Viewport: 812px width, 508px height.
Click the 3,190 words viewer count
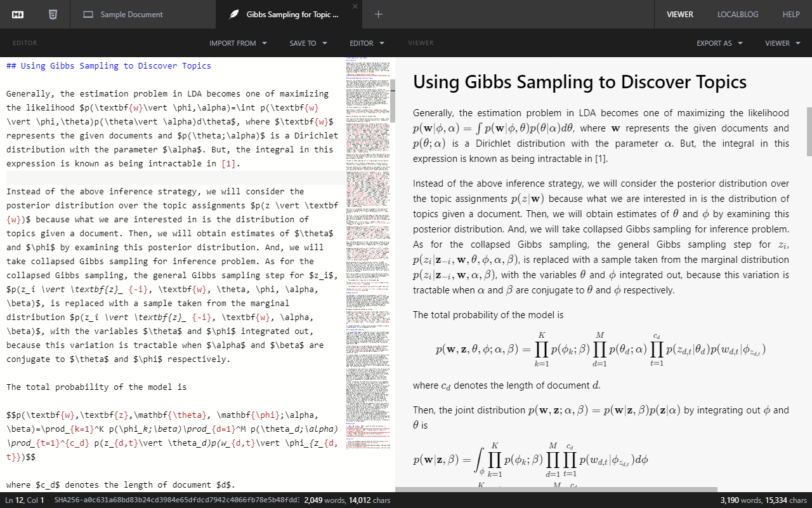pos(740,500)
